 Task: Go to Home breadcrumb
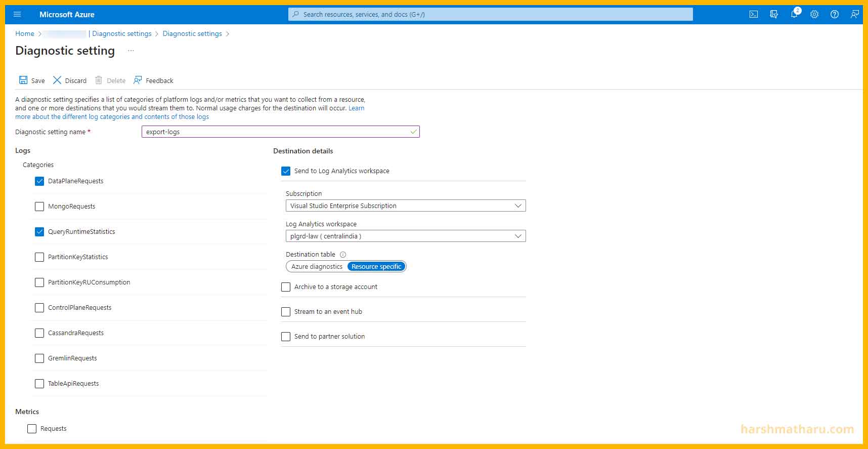[x=25, y=33]
